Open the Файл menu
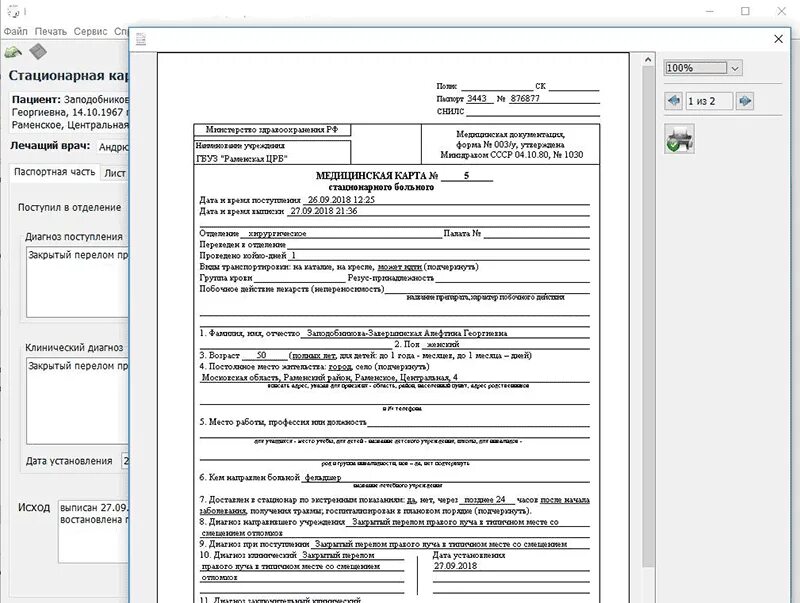The height and width of the screenshot is (603, 800). point(16,32)
